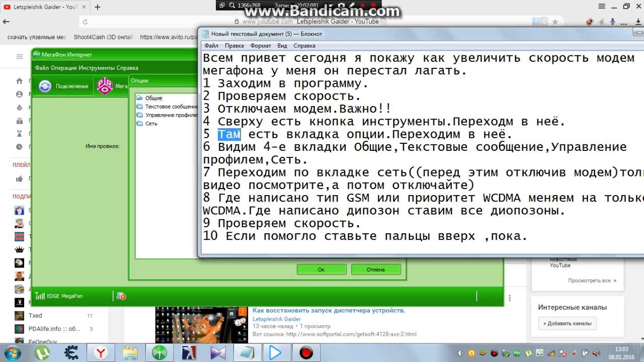Open Справка menu in МегаФон Интернет window
This screenshot has width=644, height=362.
[x=127, y=68]
